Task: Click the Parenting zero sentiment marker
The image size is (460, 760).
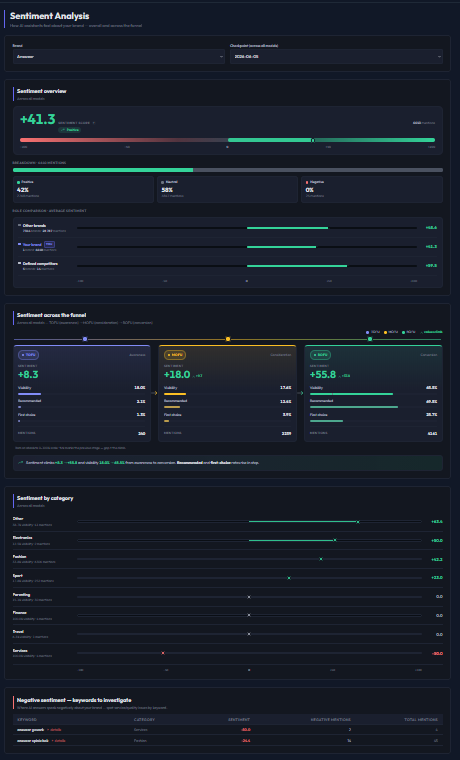Action: coord(249,597)
